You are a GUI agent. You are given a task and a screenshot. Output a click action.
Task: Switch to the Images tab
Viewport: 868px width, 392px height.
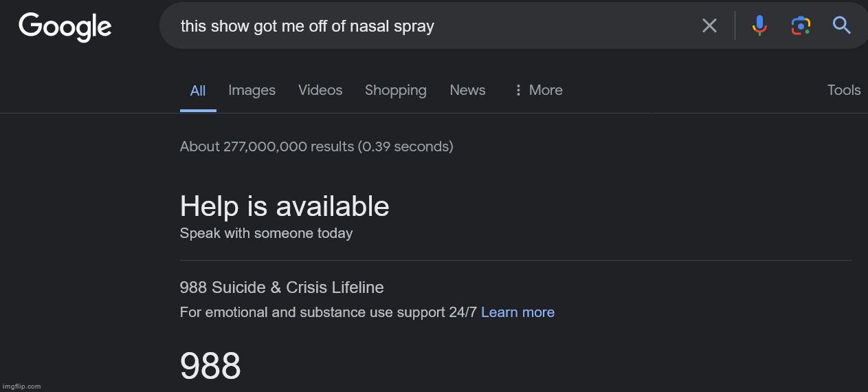click(252, 90)
